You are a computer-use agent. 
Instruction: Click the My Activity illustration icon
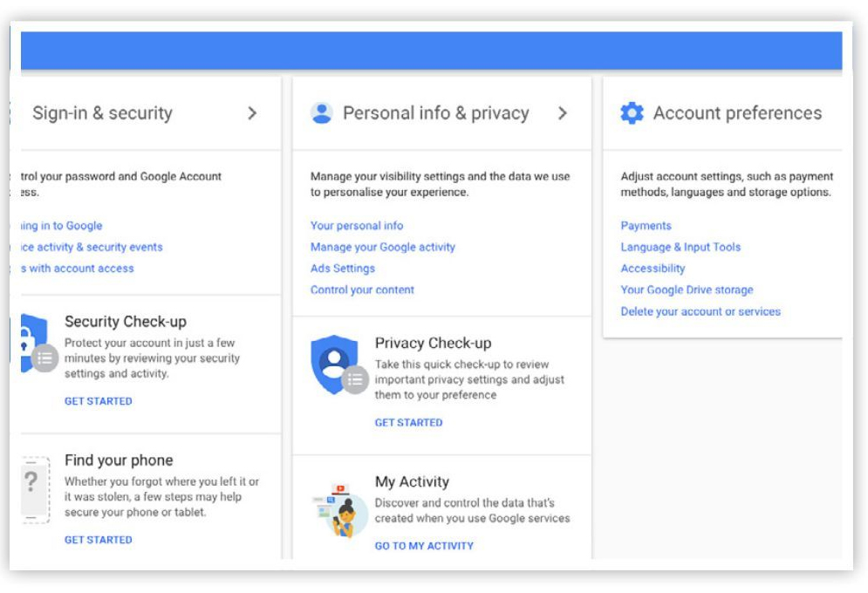pos(338,512)
